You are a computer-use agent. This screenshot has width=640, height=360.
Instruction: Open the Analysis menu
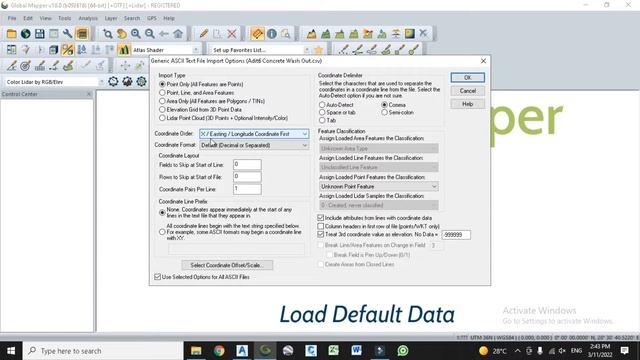pos(88,18)
